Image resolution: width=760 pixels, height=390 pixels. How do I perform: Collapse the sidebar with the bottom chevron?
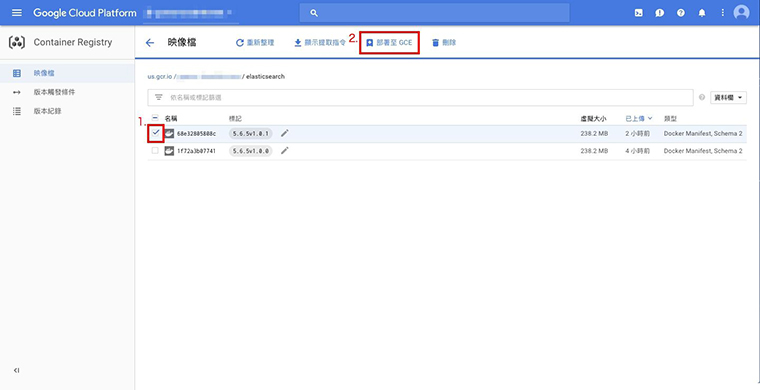(x=16, y=371)
